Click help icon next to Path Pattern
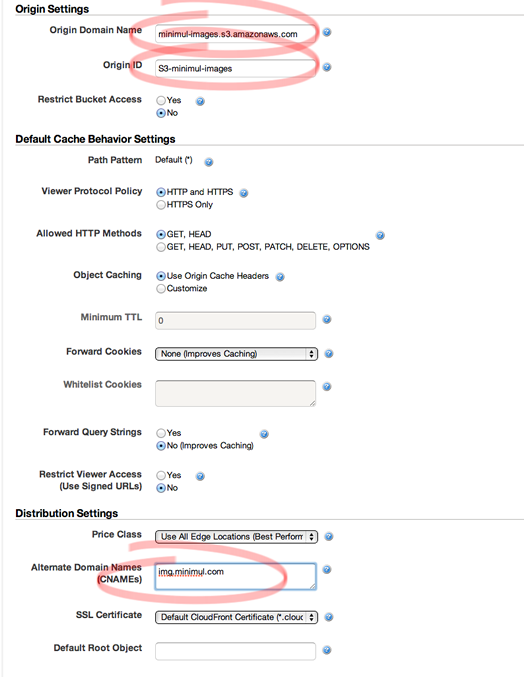The width and height of the screenshot is (524, 677). pos(208,162)
